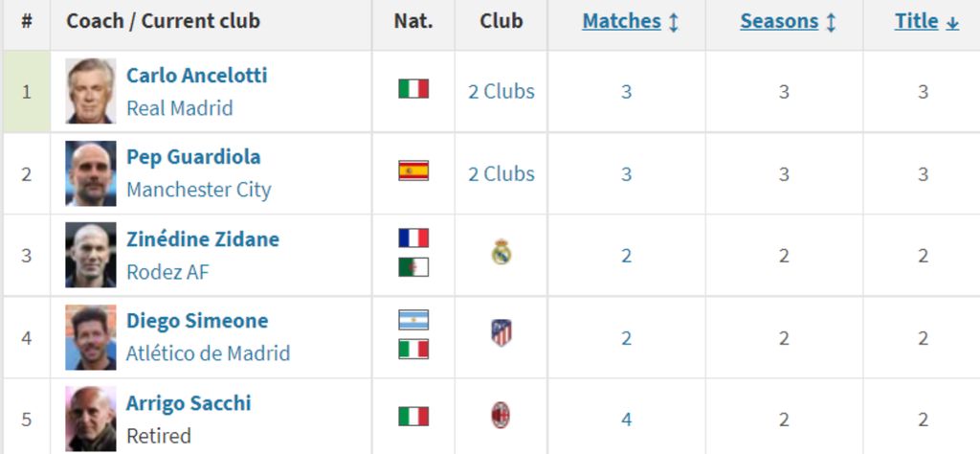Click Arrigo Sacchi's portrait thumbnail
980x454 pixels.
91,419
